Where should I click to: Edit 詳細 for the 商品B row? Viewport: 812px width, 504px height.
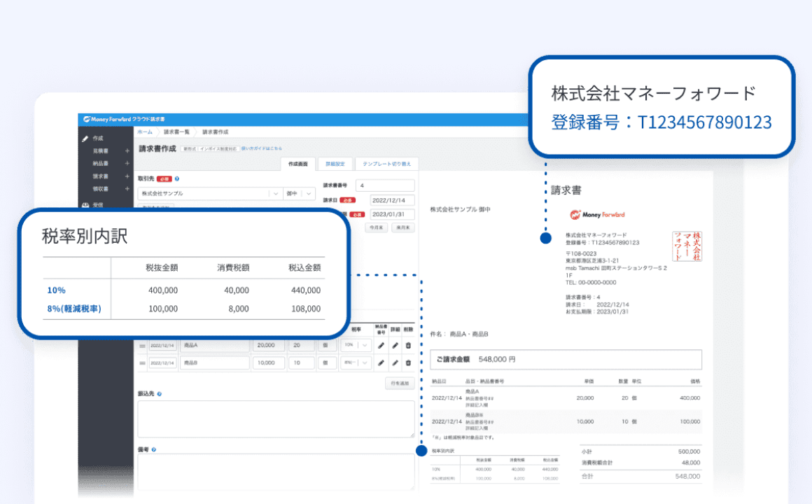[395, 363]
